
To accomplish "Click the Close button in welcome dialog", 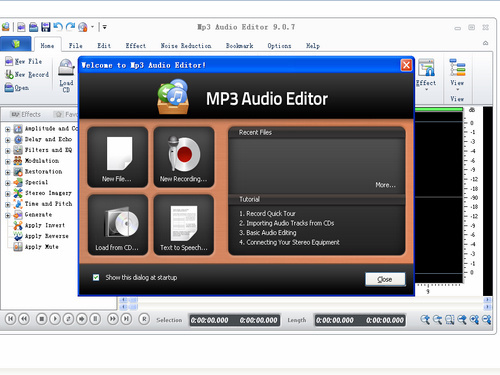I will (x=385, y=279).
